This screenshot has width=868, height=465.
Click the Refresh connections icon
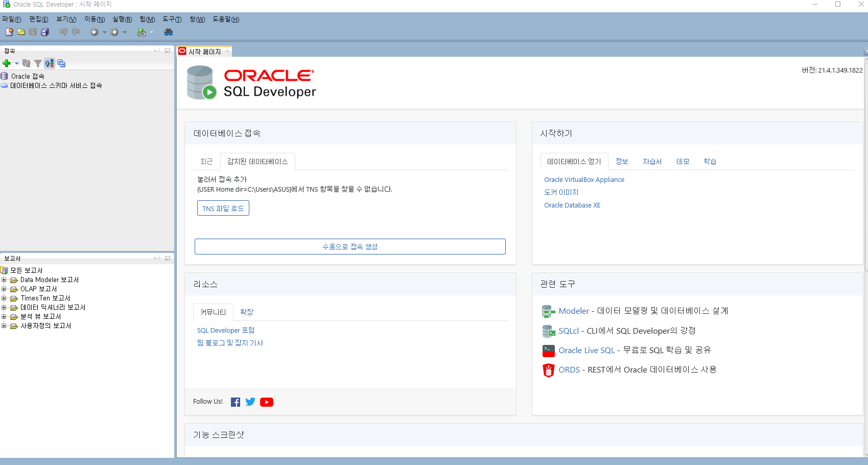point(27,63)
